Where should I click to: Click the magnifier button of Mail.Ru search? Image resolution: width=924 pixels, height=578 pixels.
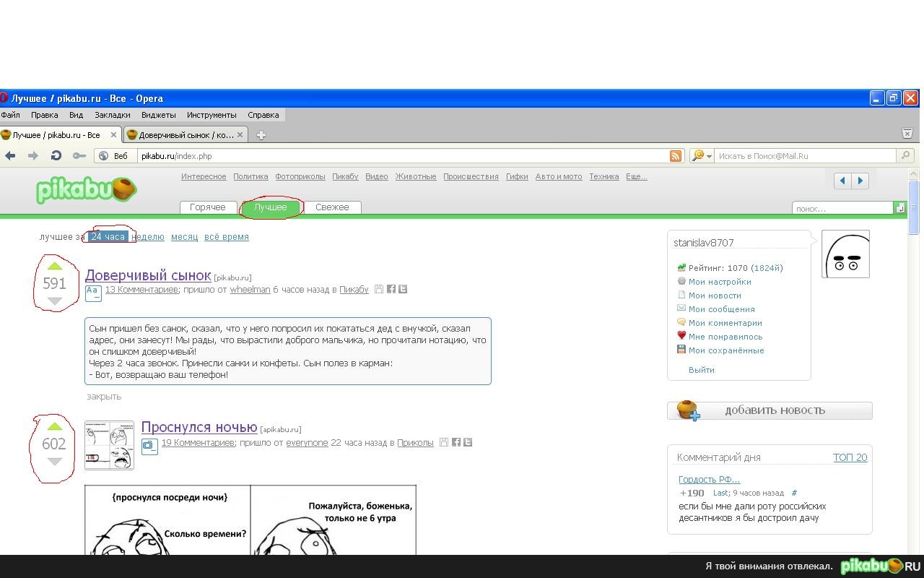point(905,155)
